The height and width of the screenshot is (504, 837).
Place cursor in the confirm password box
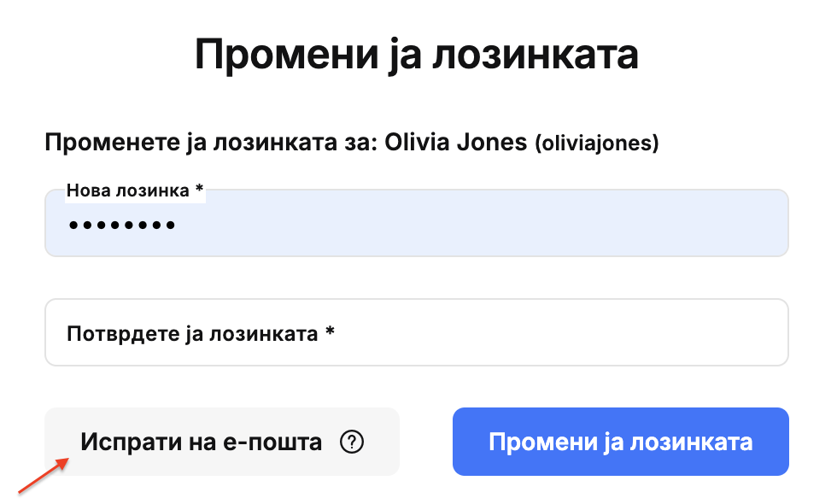coord(417,332)
